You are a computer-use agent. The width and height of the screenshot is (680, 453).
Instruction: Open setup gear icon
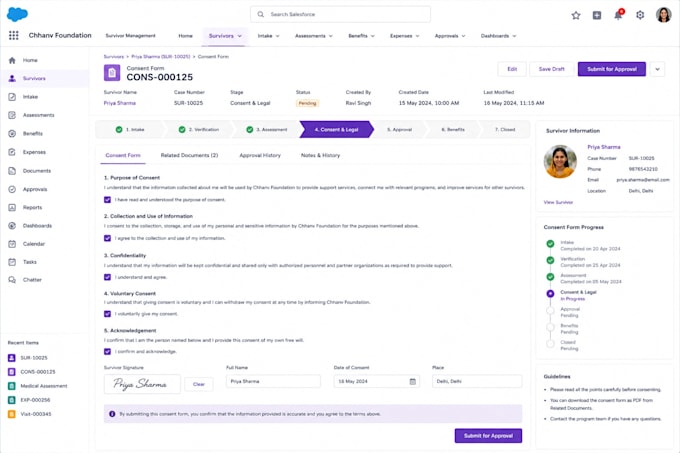[640, 15]
